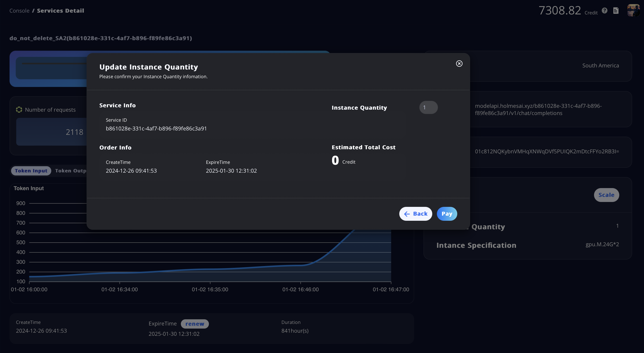This screenshot has width=644, height=353.
Task: Click the Estimated Total Cost 0 Credit
Action: tap(343, 161)
